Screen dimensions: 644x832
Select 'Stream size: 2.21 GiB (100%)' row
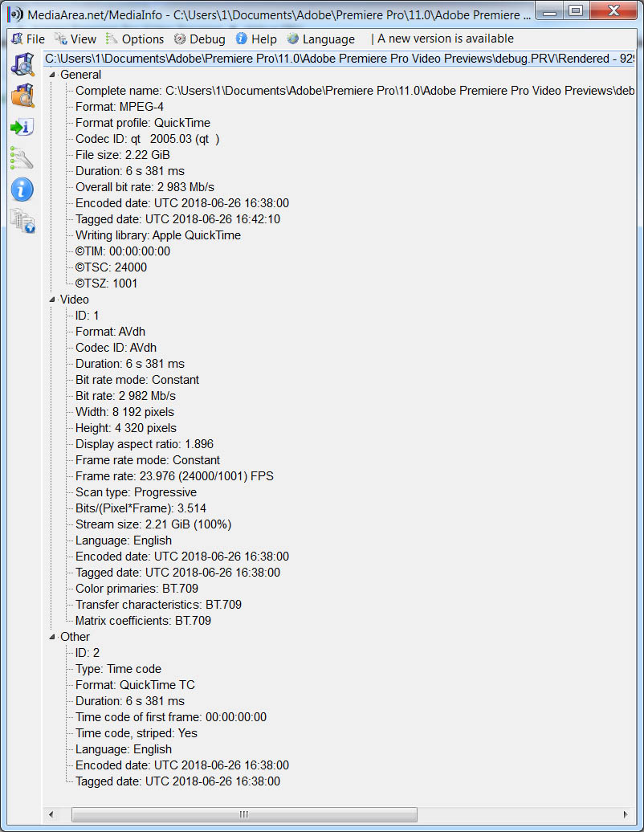[x=153, y=524]
